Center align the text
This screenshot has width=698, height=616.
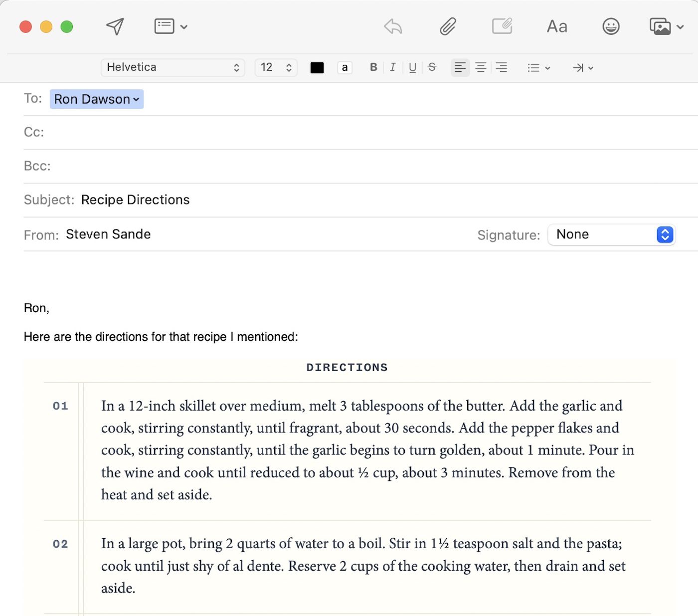(x=481, y=67)
